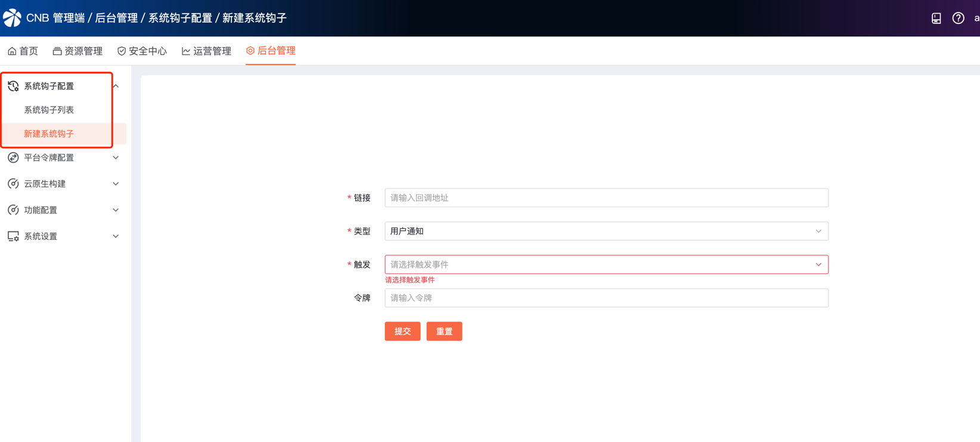Open the 类型 dropdown showing 用户通知
Image resolution: width=980 pixels, height=442 pixels.
[x=606, y=231]
